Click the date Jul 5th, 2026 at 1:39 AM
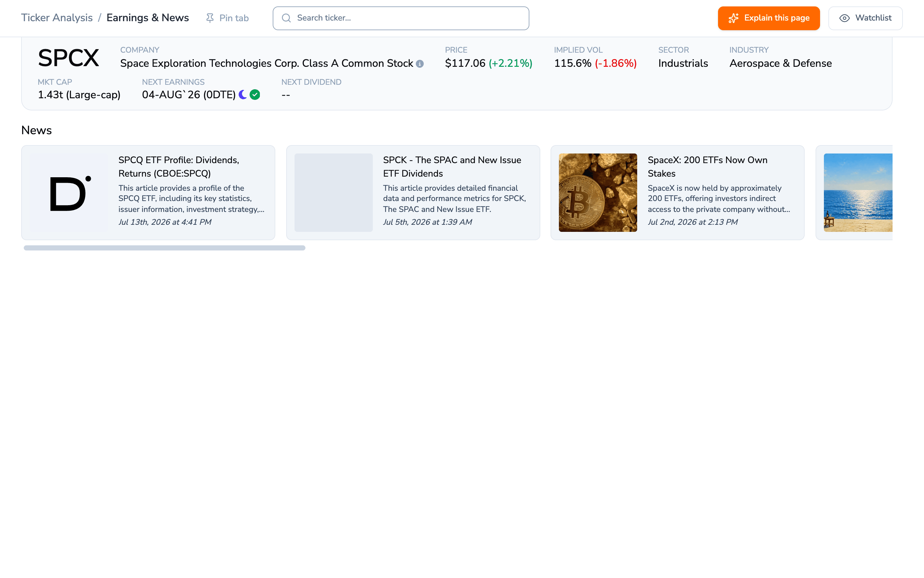 pyautogui.click(x=427, y=222)
